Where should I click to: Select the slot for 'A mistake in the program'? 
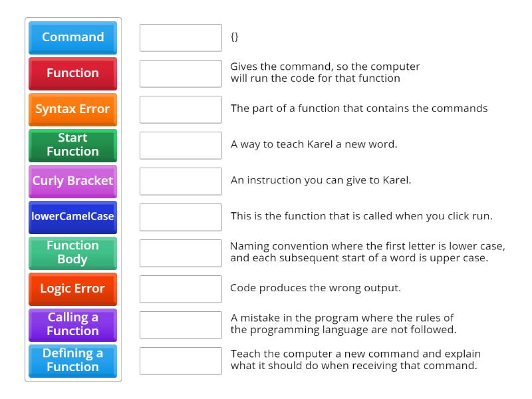[x=180, y=325]
